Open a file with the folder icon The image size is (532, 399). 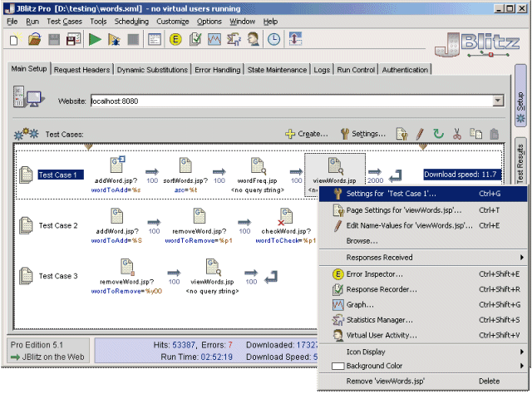coord(35,39)
